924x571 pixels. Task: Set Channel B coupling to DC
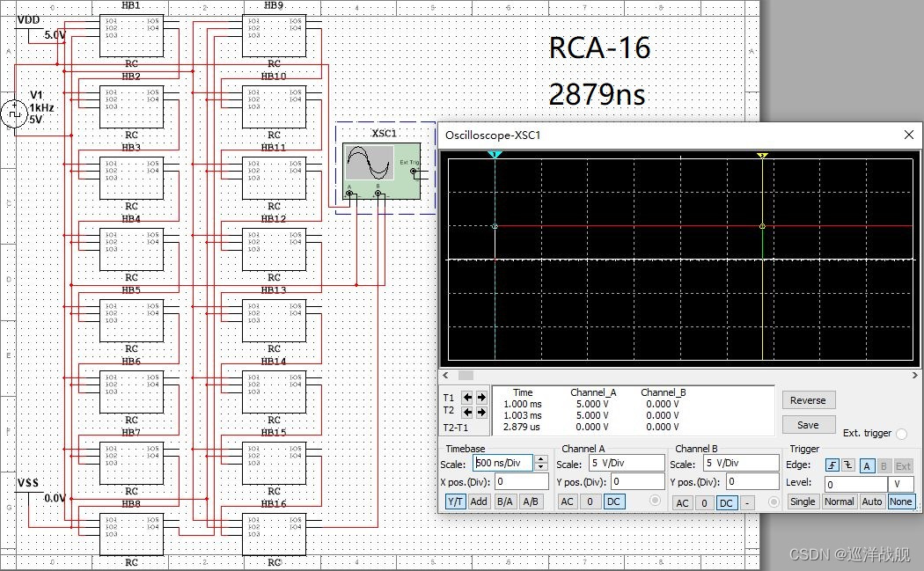click(726, 503)
